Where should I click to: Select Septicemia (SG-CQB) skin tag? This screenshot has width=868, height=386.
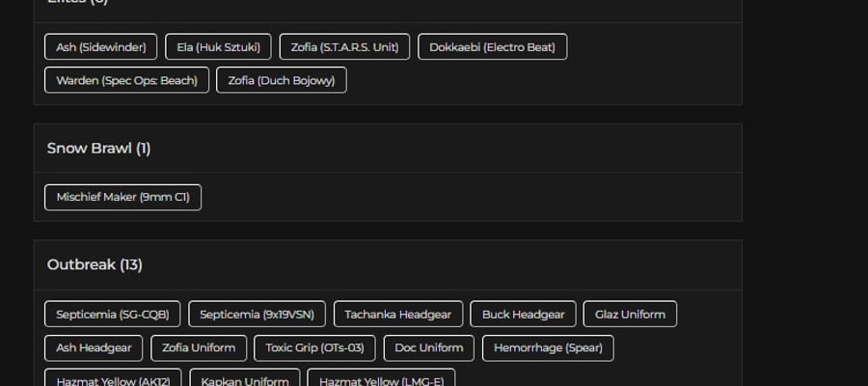point(113,315)
